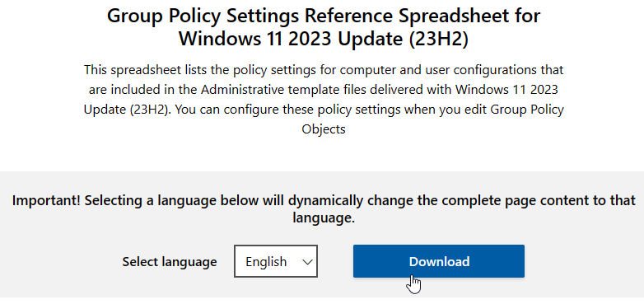Screen dimensions: 644x304
Task: Click the word Objects ending the description
Action: coord(324,129)
